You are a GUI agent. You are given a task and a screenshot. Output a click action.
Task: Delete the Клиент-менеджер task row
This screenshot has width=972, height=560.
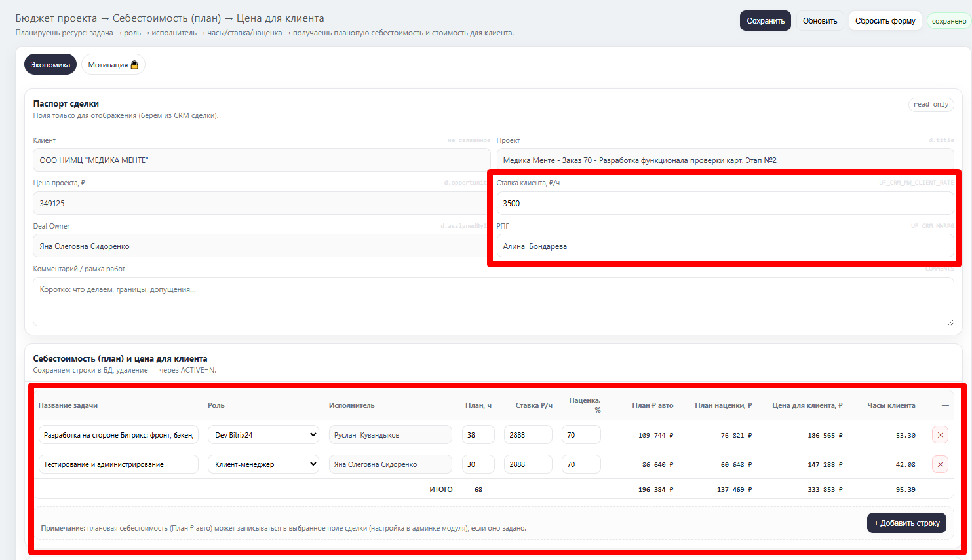pos(940,464)
